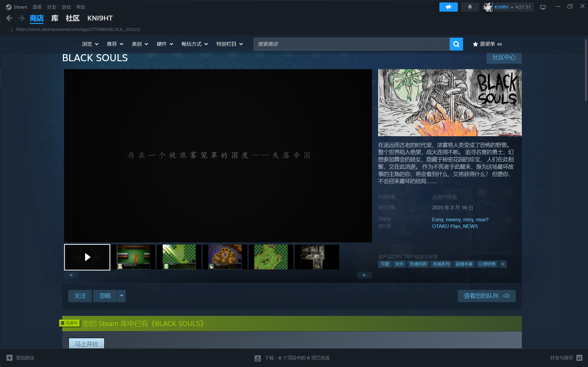Expand the 类别 dropdown menu
Viewport: 588px width, 367px height.
pyautogui.click(x=140, y=44)
